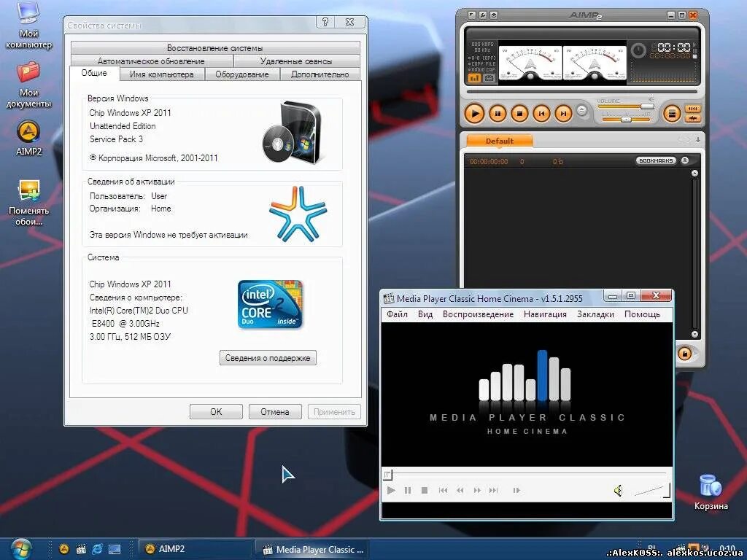Open AIMP2 main menu arrow icon
The width and height of the screenshot is (747, 560).
[472, 15]
